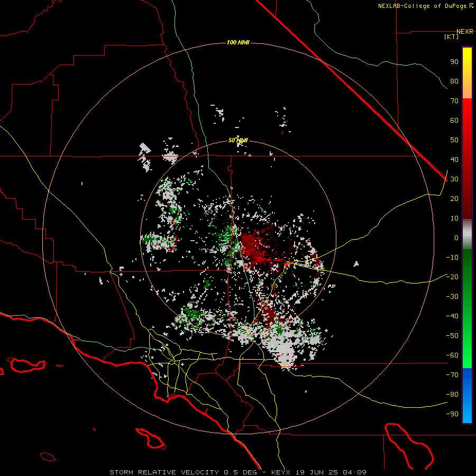This screenshot has width=476, height=476.
Task: Click the "[KT]" units label
Action: (x=452, y=36)
